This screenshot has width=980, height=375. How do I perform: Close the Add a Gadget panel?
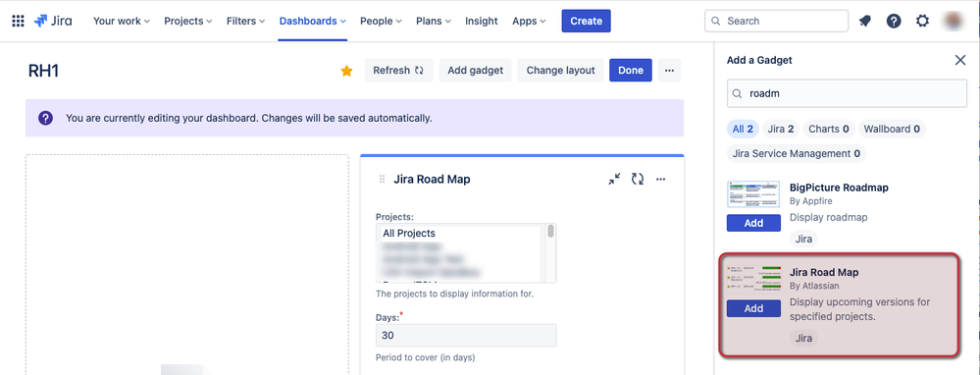[x=960, y=60]
